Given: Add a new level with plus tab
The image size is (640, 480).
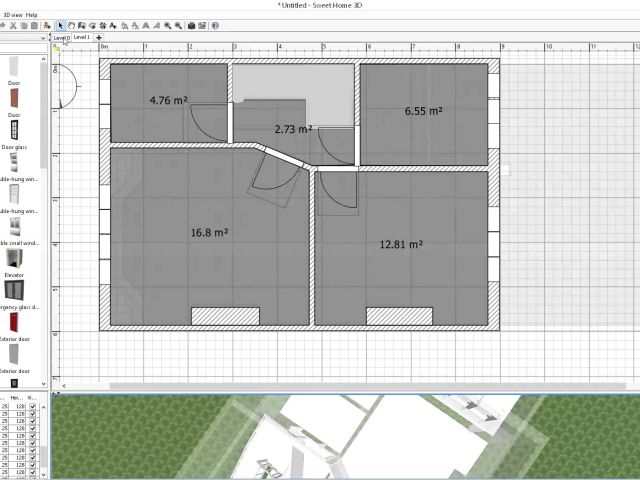Looking at the screenshot, I should tap(98, 37).
